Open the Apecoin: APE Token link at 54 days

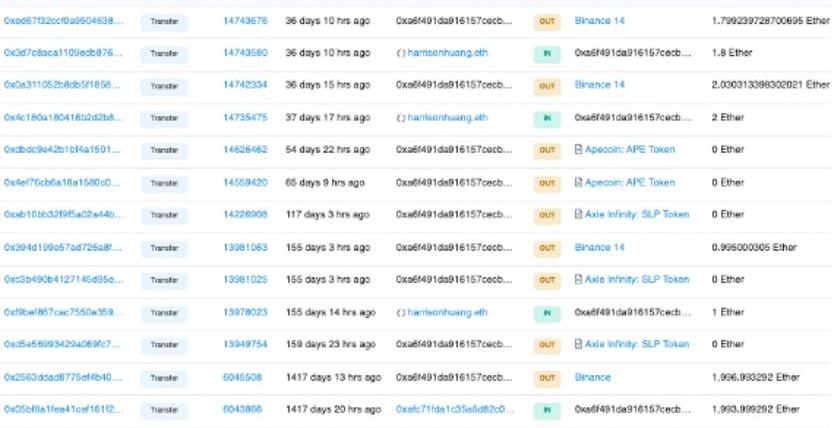pyautogui.click(x=630, y=150)
